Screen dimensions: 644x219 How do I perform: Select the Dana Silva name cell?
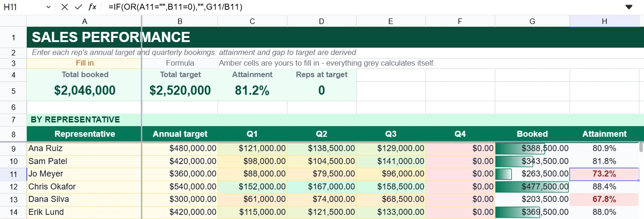coord(85,199)
